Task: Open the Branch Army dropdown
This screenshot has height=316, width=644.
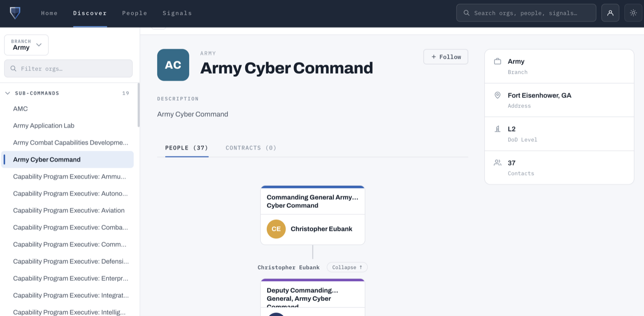Action: [26, 45]
